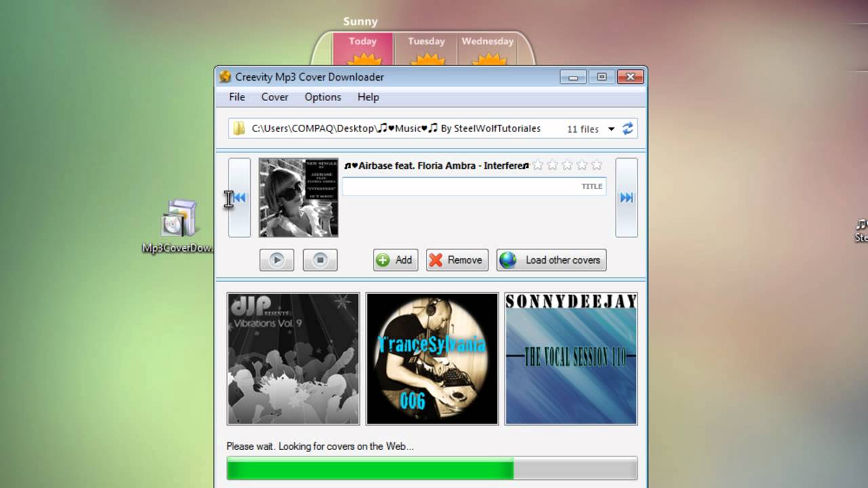
Task: Play the current track
Action: [277, 260]
